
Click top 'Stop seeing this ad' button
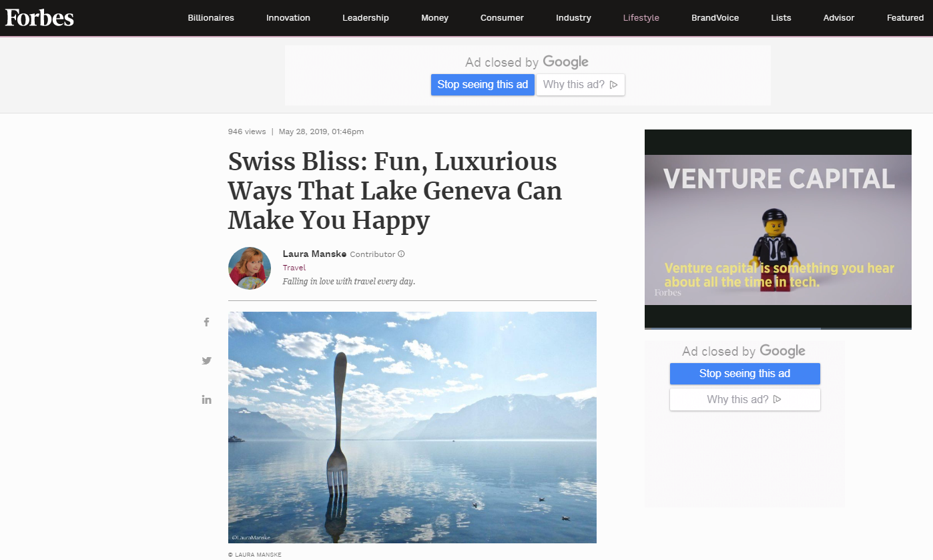pos(483,85)
